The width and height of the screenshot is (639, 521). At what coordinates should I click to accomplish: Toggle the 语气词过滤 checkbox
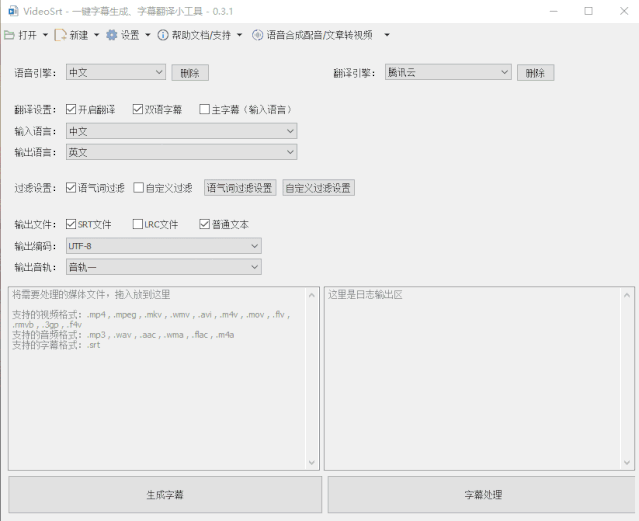click(x=71, y=188)
